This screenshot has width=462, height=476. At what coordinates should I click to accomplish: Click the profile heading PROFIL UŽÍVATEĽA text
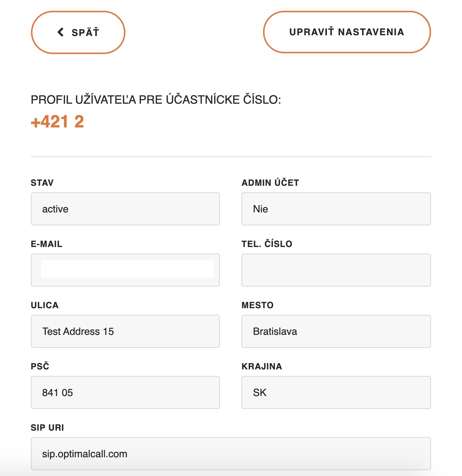pos(156,100)
